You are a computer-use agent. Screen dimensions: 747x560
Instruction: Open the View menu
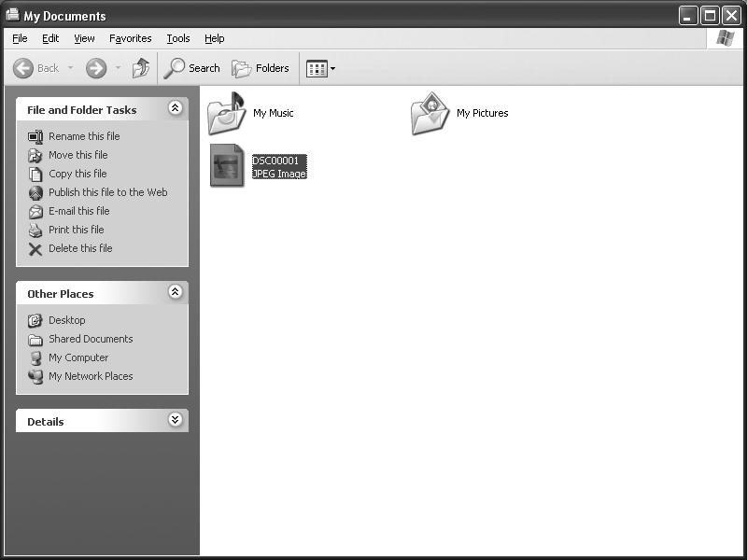(84, 38)
